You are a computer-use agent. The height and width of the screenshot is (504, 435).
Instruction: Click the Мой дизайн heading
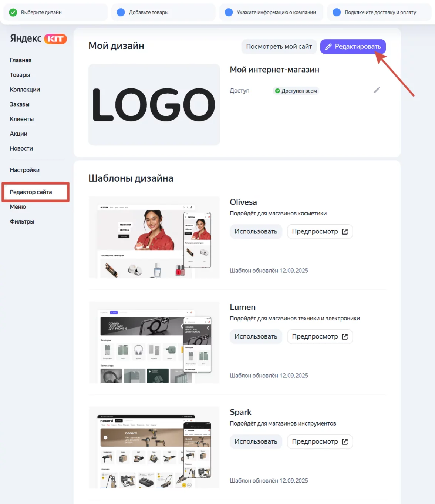[116, 46]
